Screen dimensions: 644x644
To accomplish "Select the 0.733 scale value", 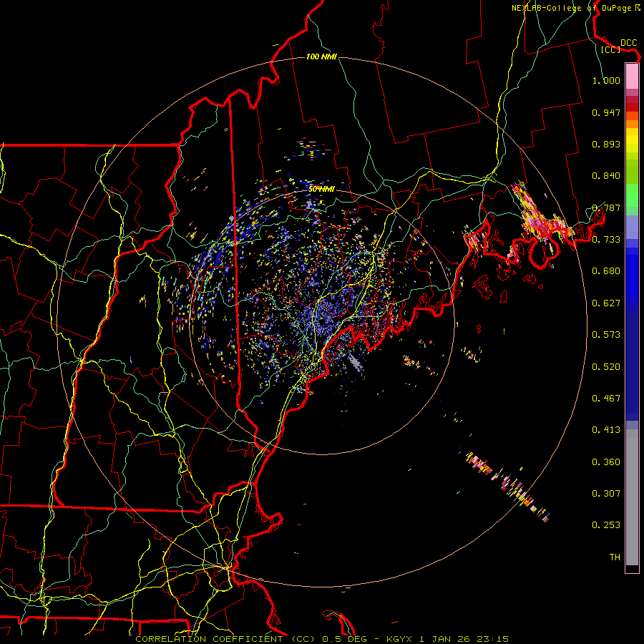I will [x=606, y=240].
